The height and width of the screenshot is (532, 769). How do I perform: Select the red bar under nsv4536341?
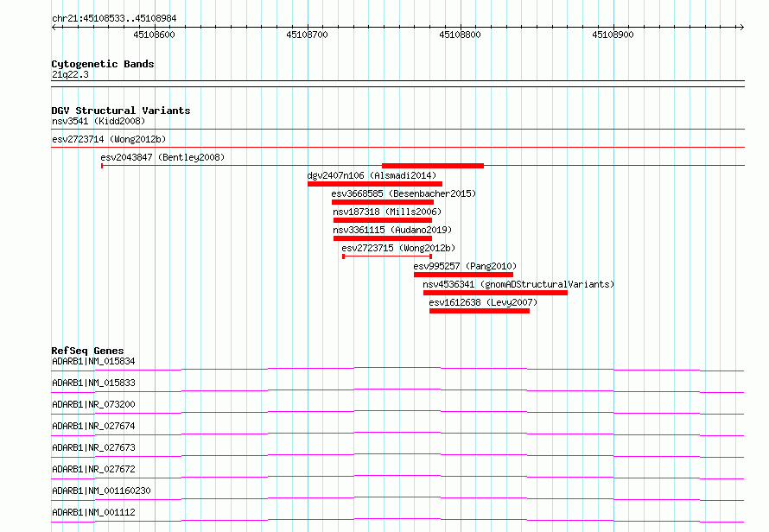coord(495,293)
